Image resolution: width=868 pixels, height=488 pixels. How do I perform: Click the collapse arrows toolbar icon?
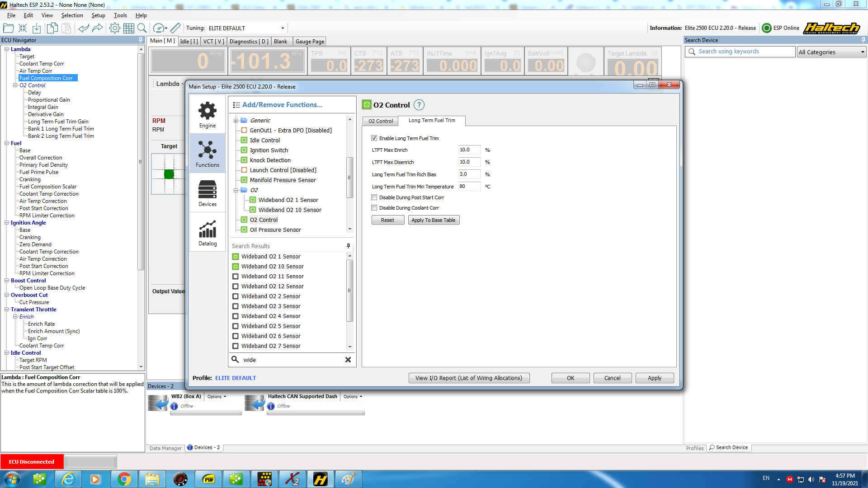coord(23,28)
